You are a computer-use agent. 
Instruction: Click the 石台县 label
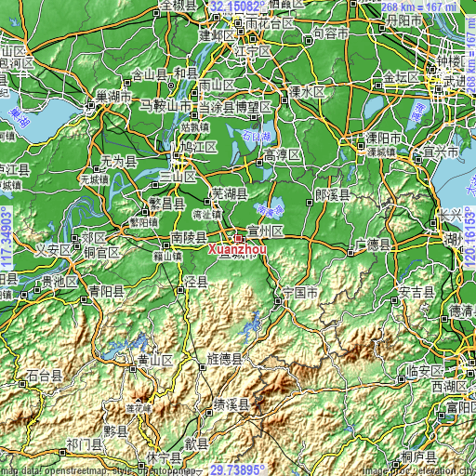(45, 377)
